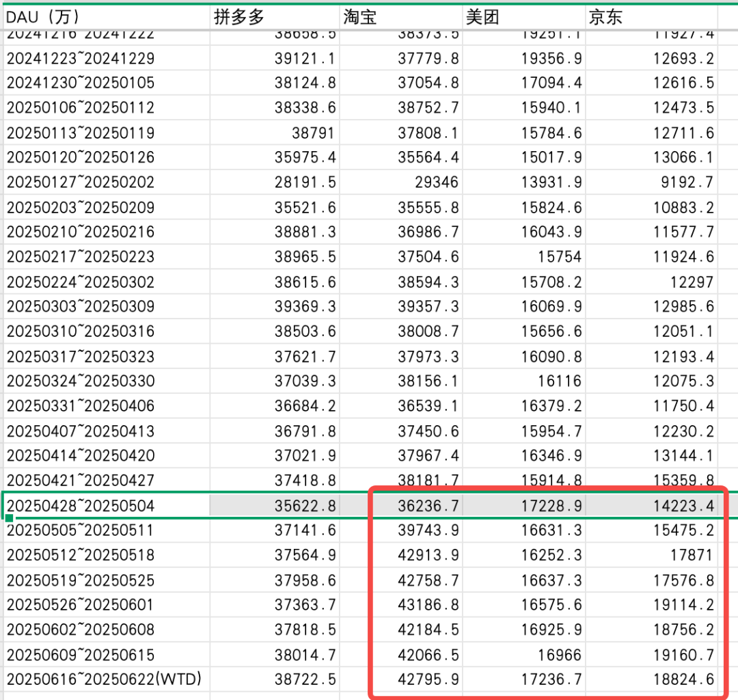This screenshot has height=700, width=738.
Task: Click the 京东 value 19160.7
Action: click(652, 654)
